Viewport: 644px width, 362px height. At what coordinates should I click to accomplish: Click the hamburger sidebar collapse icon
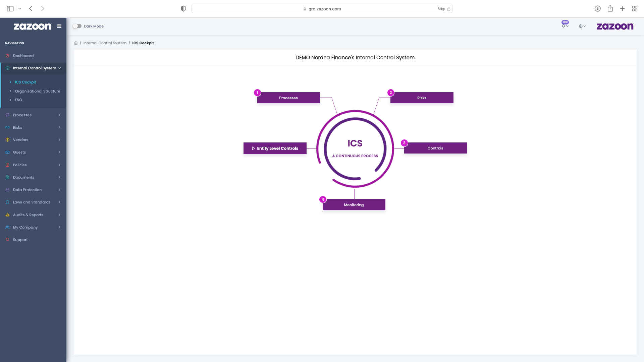click(x=59, y=26)
